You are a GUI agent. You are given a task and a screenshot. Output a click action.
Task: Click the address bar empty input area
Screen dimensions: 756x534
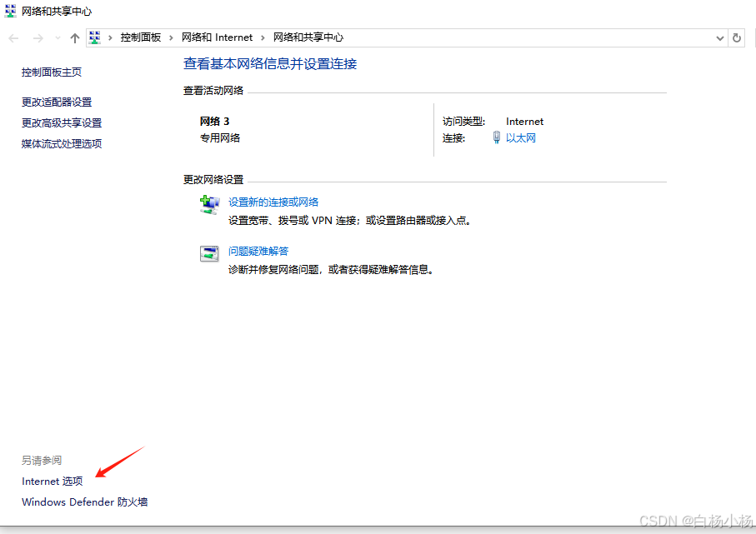pos(528,37)
